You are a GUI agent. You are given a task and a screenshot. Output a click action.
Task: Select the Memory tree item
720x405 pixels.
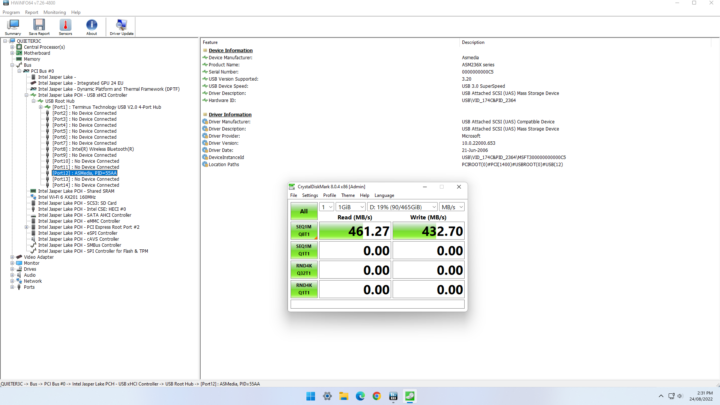click(32, 59)
